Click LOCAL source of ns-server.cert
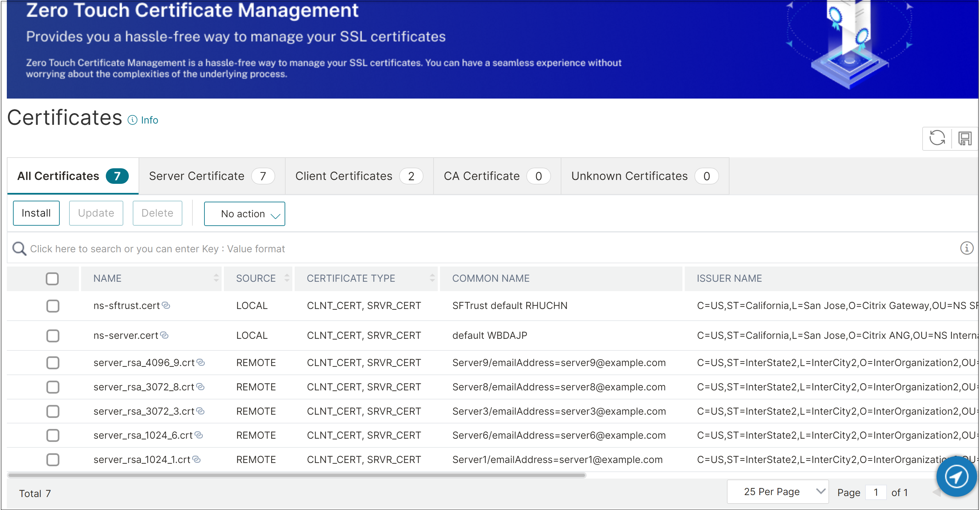Viewport: 980px width, 510px height. click(x=252, y=335)
